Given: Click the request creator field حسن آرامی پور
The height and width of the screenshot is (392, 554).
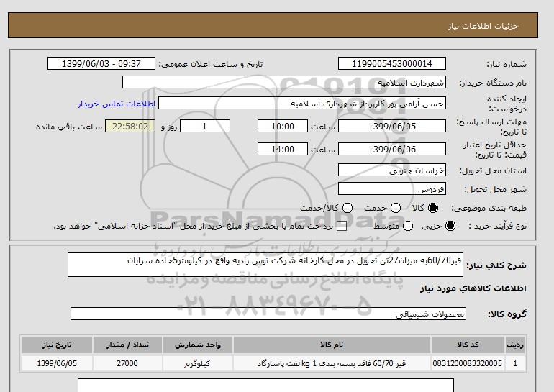Looking at the screenshot, I should pyautogui.click(x=302, y=104).
